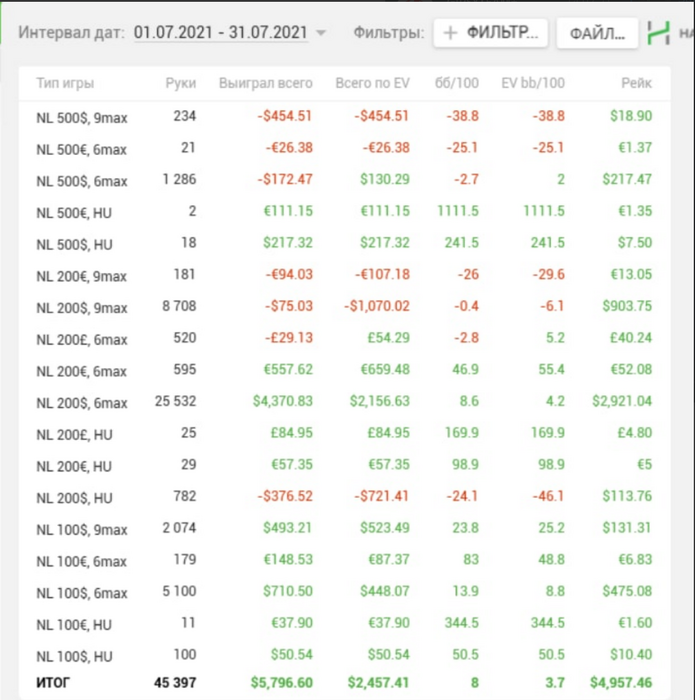Select the NL 500$, 9max row

point(344,117)
